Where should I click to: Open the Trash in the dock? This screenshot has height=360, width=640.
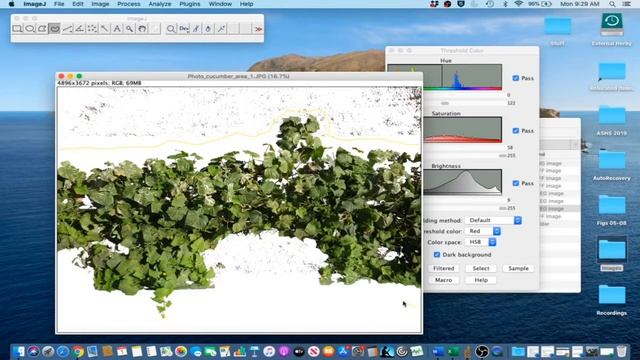point(621,351)
